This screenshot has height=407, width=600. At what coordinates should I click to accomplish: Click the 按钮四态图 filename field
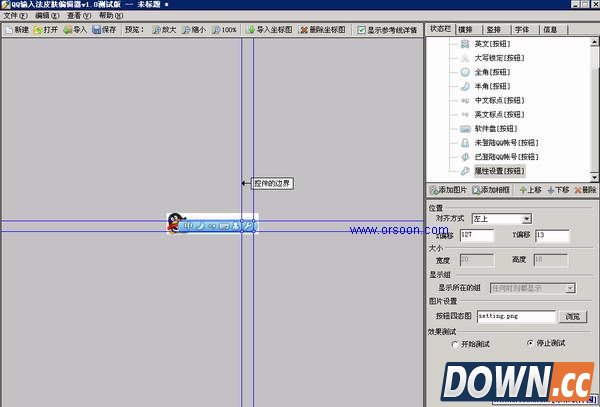click(516, 316)
